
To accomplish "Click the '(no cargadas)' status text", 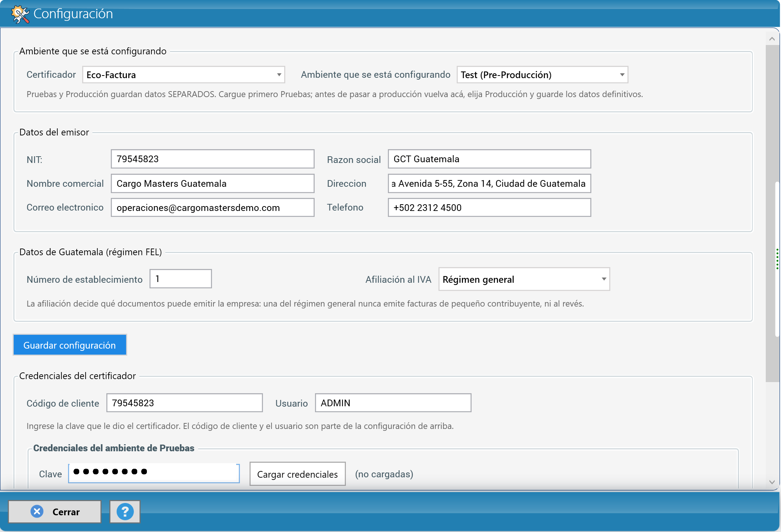I will pyautogui.click(x=384, y=474).
